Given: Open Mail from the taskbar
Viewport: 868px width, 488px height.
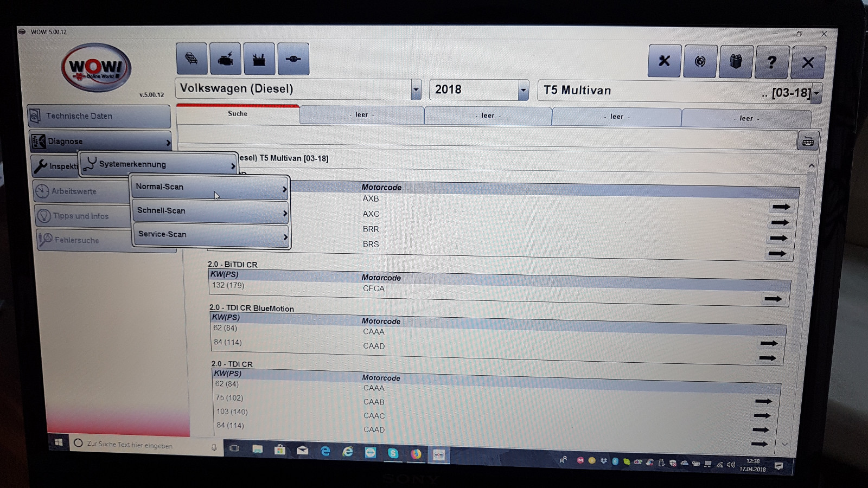Looking at the screenshot, I should pyautogui.click(x=303, y=450).
